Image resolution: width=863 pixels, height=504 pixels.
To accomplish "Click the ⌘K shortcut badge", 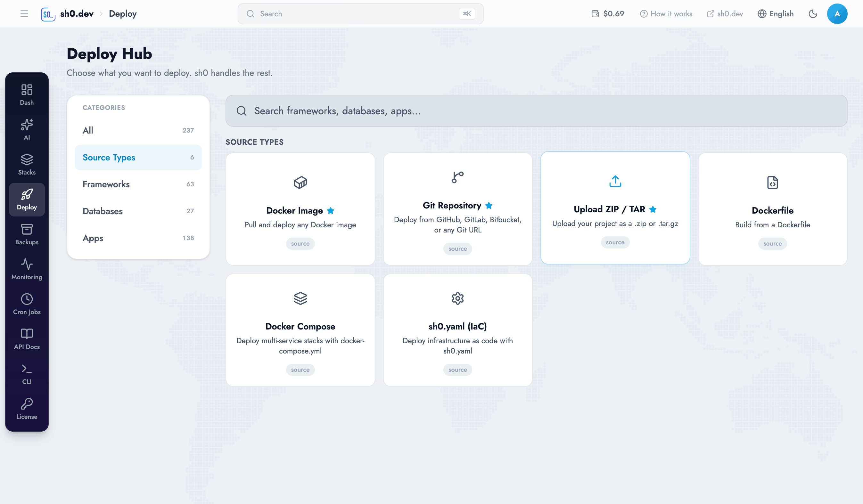I will (467, 14).
